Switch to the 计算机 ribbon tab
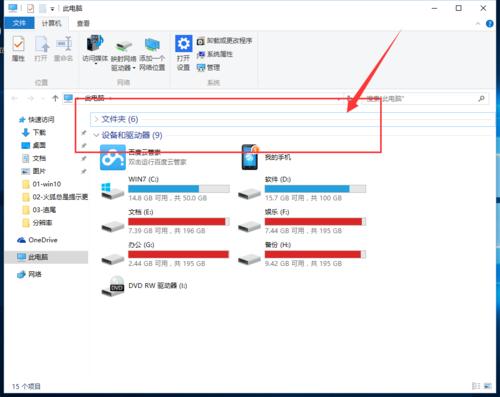This screenshot has width=500, height=397. click(51, 23)
